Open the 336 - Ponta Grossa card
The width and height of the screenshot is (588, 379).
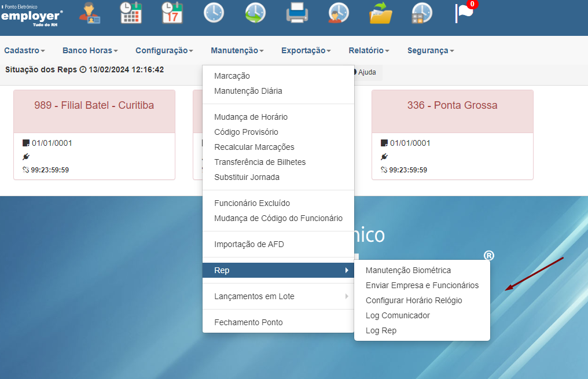pyautogui.click(x=452, y=135)
